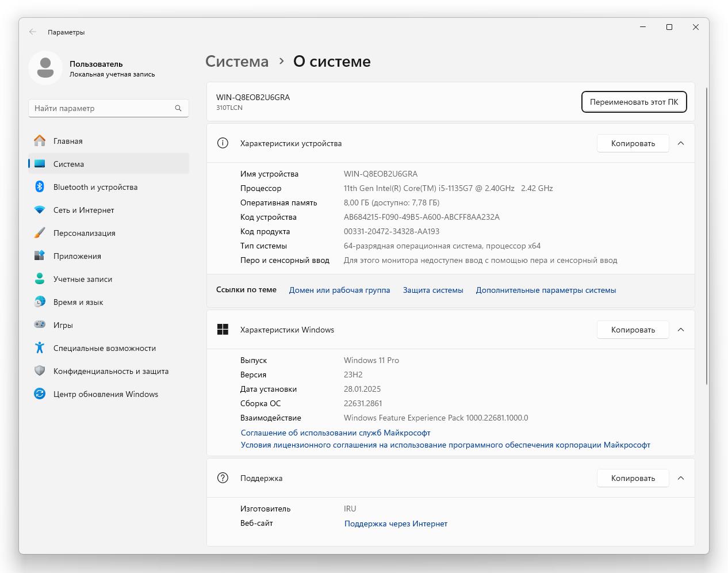Collapse the Поддержка section

(x=681, y=478)
